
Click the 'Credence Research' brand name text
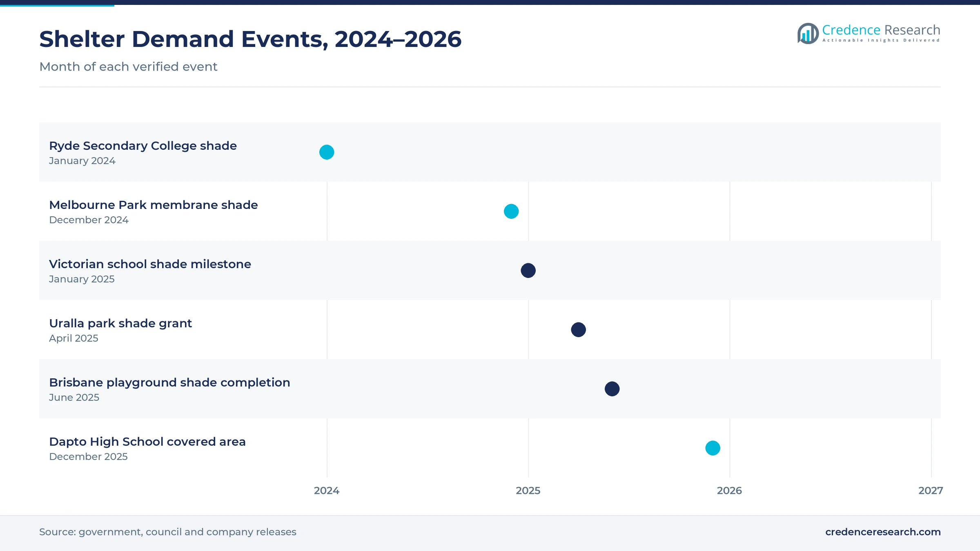881,30
